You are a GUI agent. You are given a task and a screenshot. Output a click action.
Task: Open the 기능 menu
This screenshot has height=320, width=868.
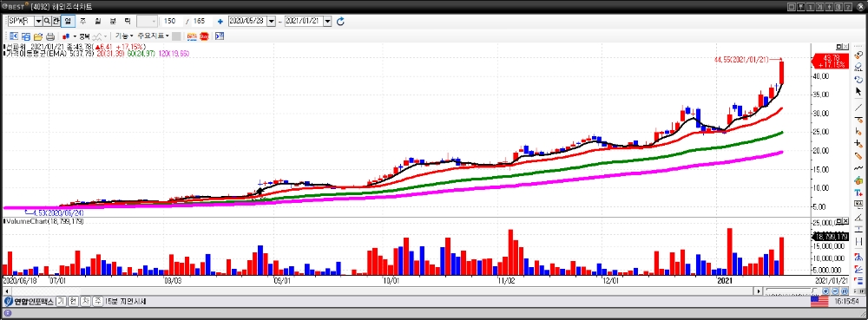(124, 36)
